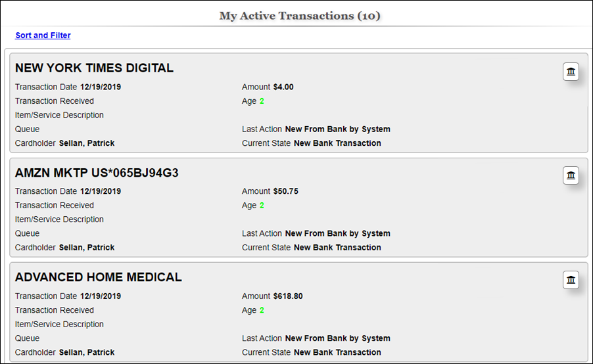The height and width of the screenshot is (364, 593).
Task: Click the My Active Transactions (10) heading
Action: (300, 16)
